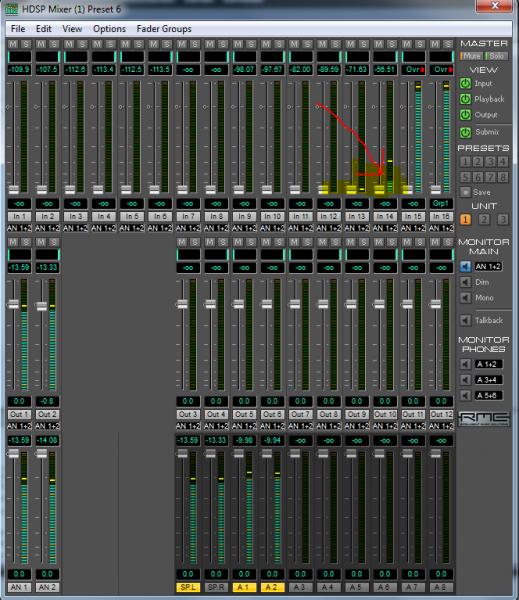Open the AN 1+2 routing dropdown under In 1
519x600 pixels.
tap(19, 228)
